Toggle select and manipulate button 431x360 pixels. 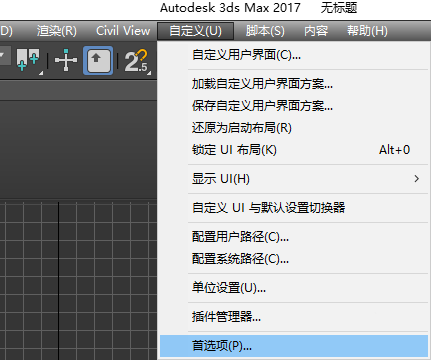(x=98, y=60)
